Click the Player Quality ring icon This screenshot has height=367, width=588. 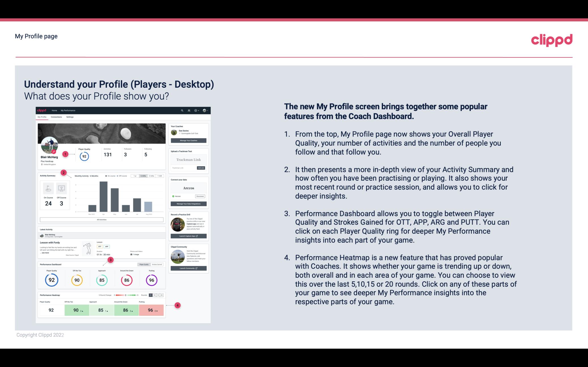tap(51, 280)
